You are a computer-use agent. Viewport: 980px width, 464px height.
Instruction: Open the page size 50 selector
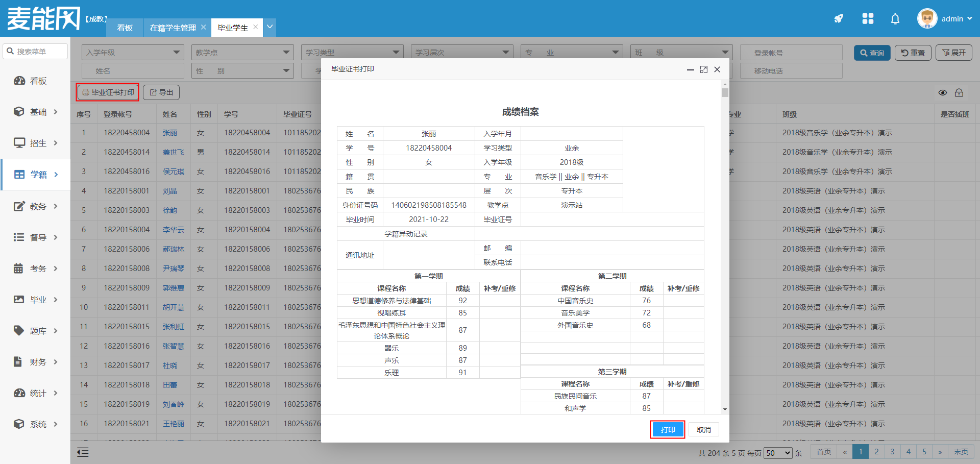[x=777, y=453]
